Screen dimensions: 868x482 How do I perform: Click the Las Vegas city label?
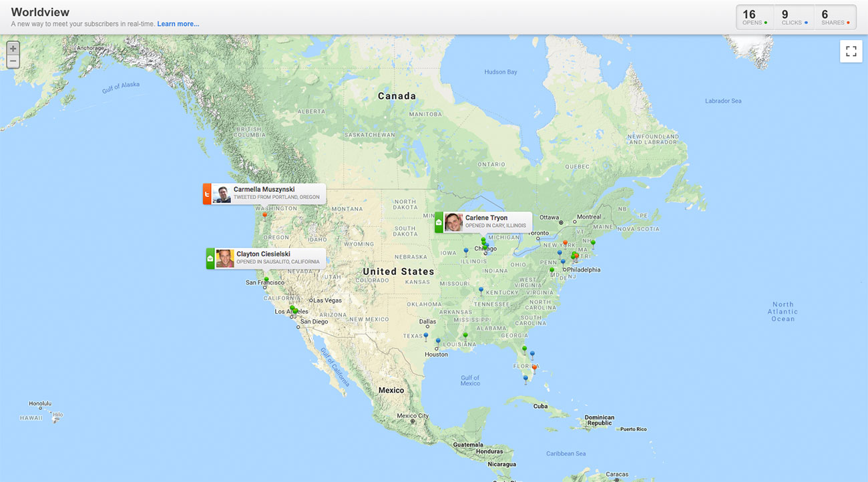[327, 300]
